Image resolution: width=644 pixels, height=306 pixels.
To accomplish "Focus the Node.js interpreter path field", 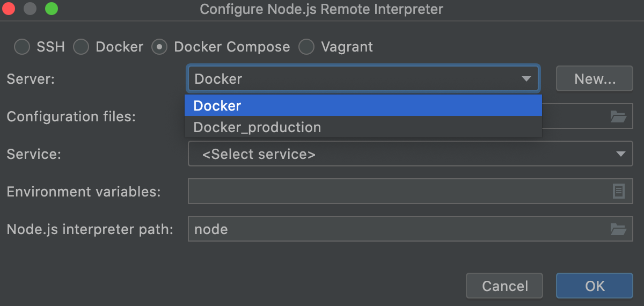I will 397,229.
